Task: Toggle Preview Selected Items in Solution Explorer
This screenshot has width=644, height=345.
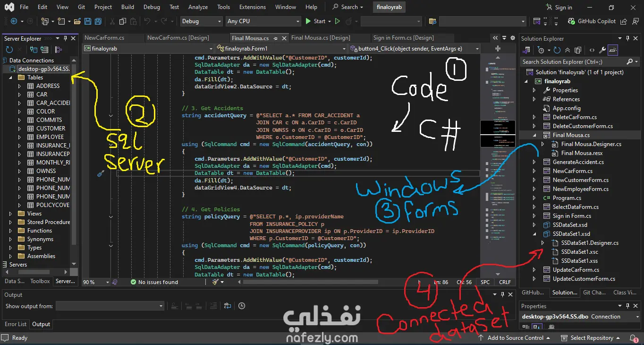Action: pyautogui.click(x=612, y=50)
